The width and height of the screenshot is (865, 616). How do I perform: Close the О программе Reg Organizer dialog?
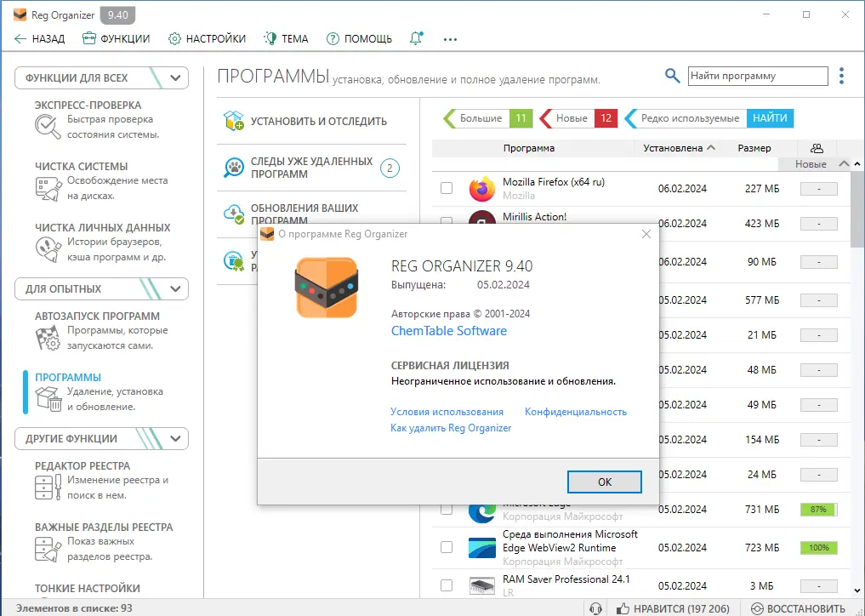click(646, 234)
